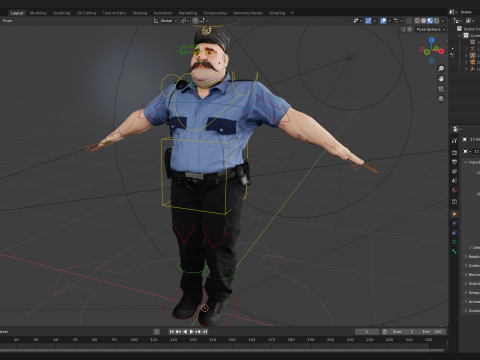Open the World properties tab
The height and width of the screenshot is (360, 480).
[x=454, y=190]
